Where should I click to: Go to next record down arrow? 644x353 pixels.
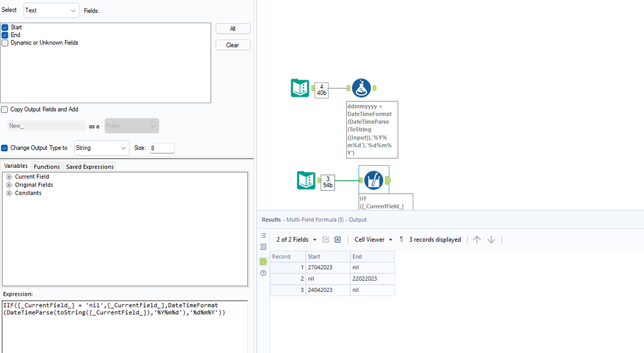491,239
